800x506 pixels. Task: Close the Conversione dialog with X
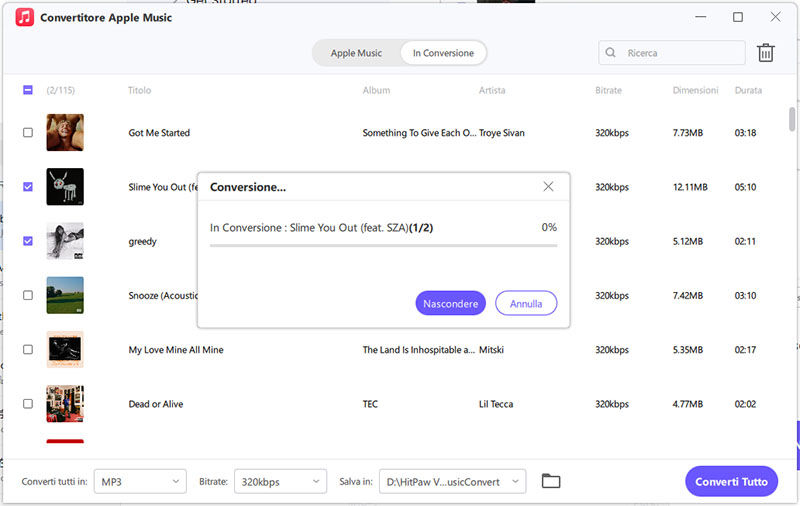pos(548,187)
